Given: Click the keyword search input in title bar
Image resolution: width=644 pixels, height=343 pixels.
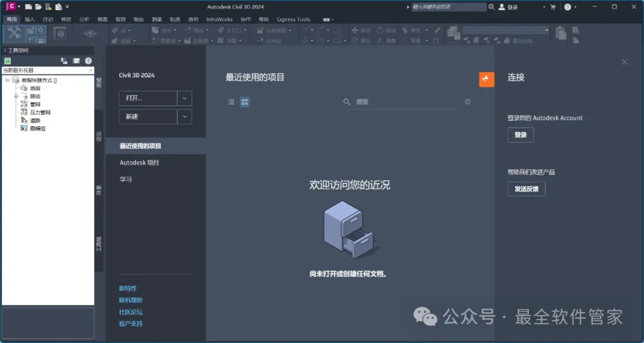Looking at the screenshot, I should (448, 7).
